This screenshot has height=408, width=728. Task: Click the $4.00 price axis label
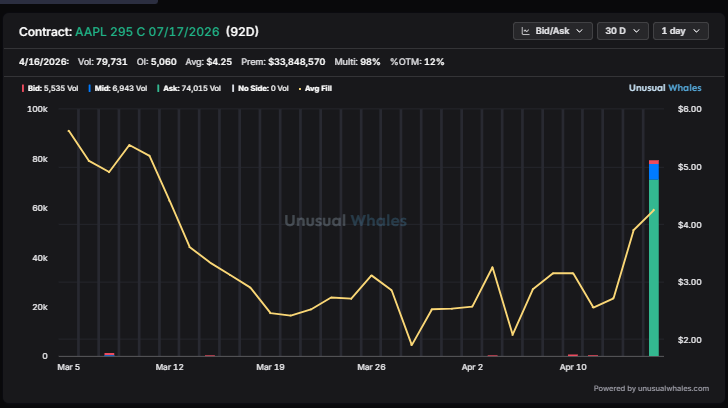pos(689,225)
